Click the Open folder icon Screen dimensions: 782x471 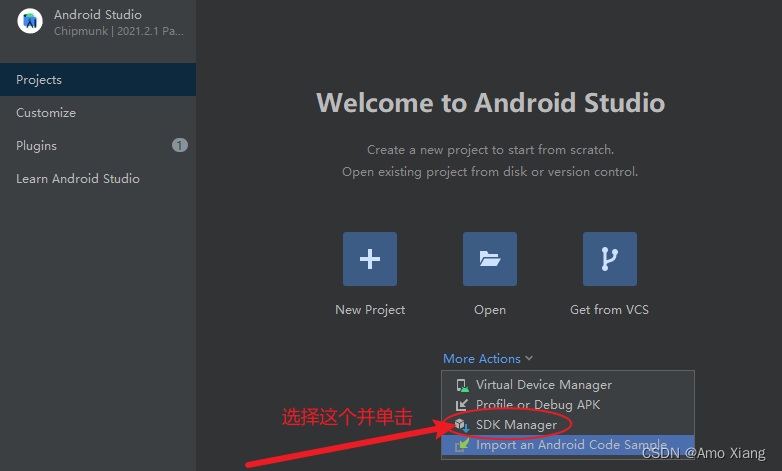coord(490,259)
